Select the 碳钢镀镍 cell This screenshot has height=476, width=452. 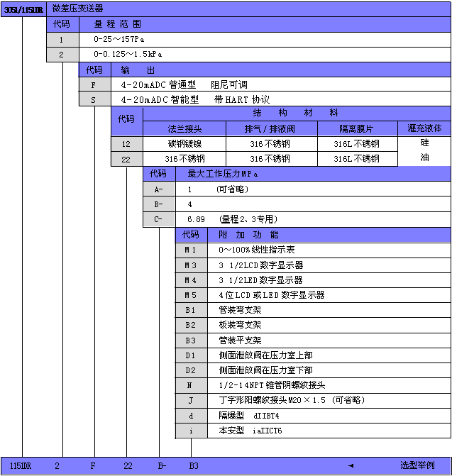tap(184, 143)
